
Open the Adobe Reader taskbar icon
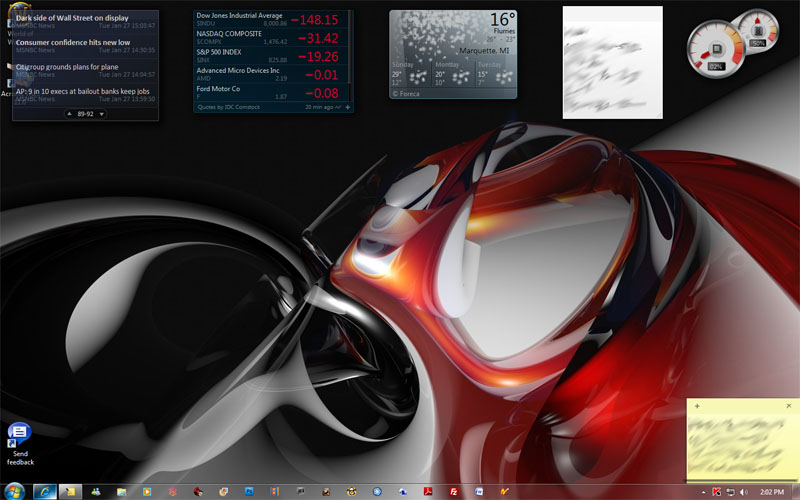pos(427,492)
